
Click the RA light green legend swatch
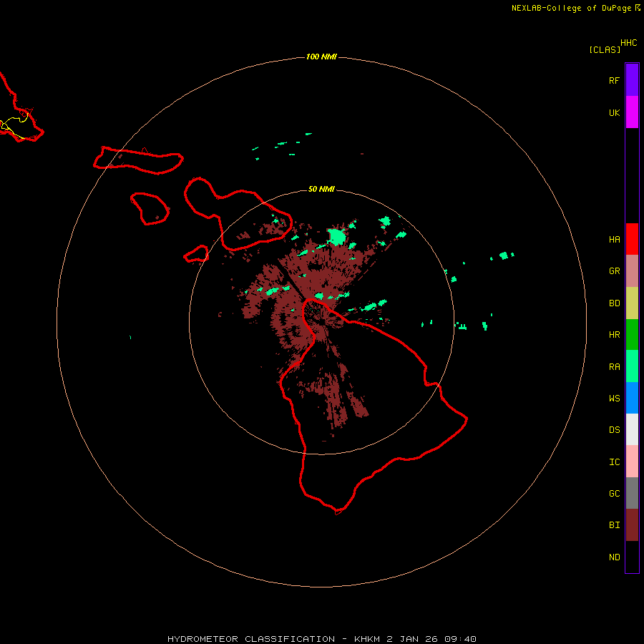click(632, 366)
